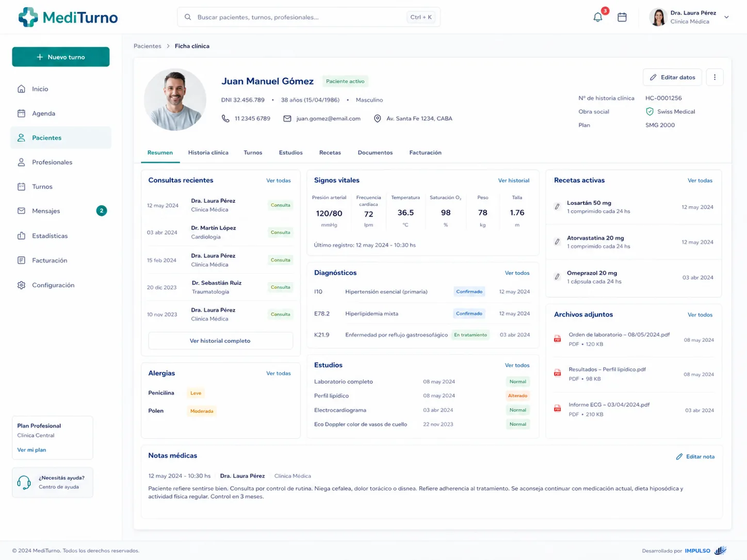Image resolution: width=747 pixels, height=560 pixels.
Task: Switch to the Historia clínica tab
Action: [208, 153]
